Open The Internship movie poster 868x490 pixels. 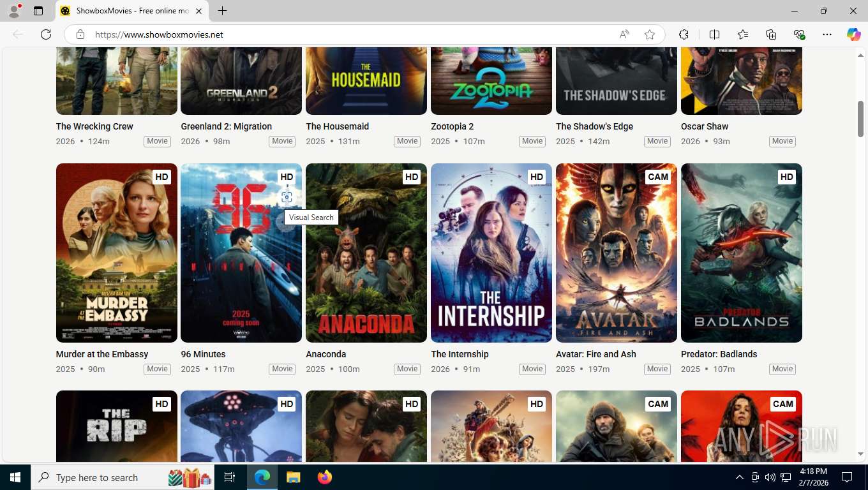491,253
